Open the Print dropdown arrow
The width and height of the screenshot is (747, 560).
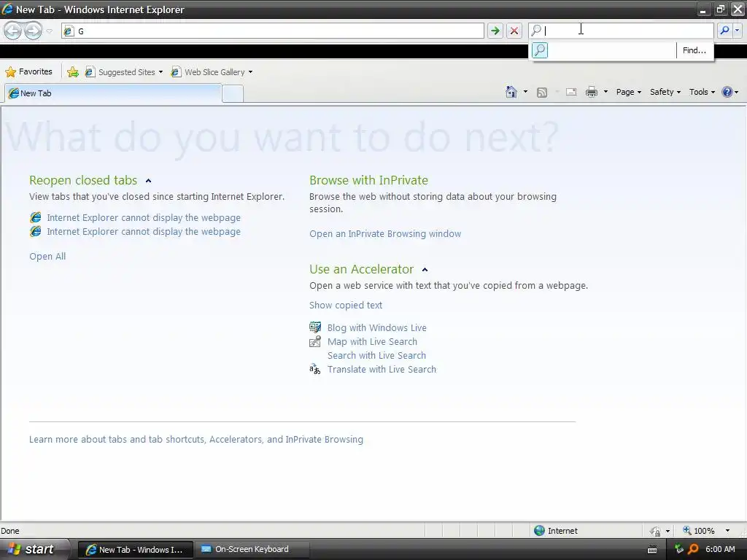point(605,92)
